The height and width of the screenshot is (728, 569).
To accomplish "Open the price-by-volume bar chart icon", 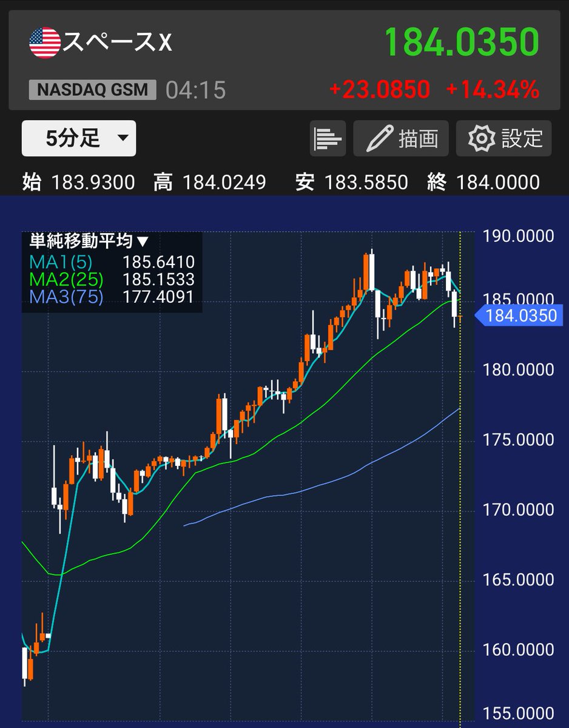I will [x=328, y=138].
